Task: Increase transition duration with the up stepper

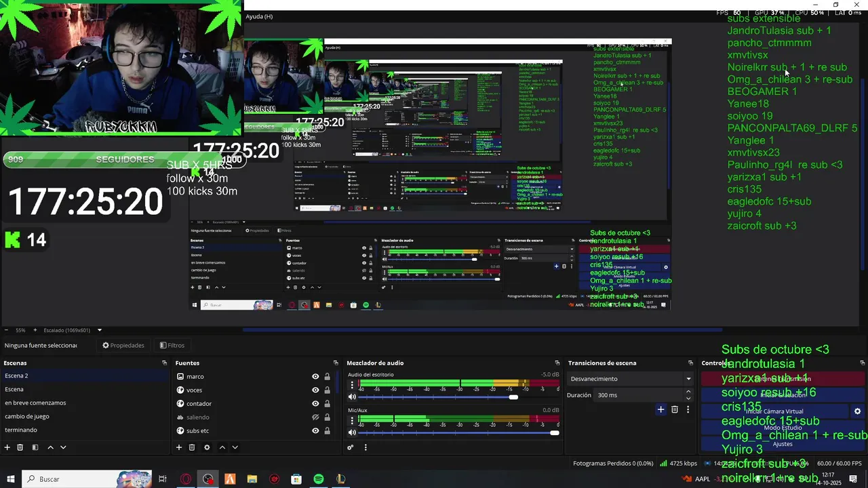Action: pyautogui.click(x=688, y=392)
